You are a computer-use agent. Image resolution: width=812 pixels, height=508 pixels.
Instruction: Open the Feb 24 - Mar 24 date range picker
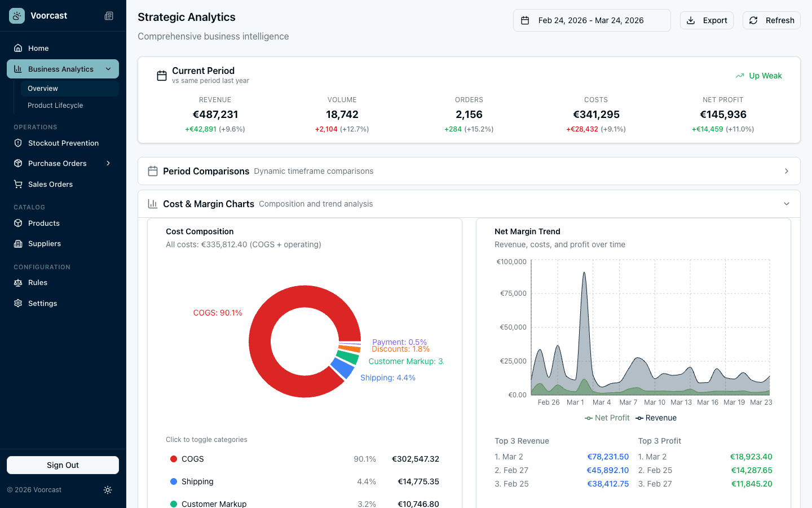(592, 20)
